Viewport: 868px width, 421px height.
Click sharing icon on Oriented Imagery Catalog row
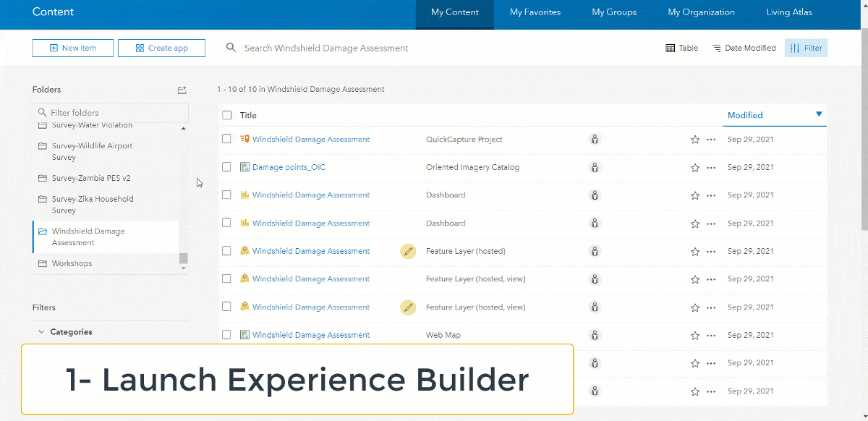(595, 168)
